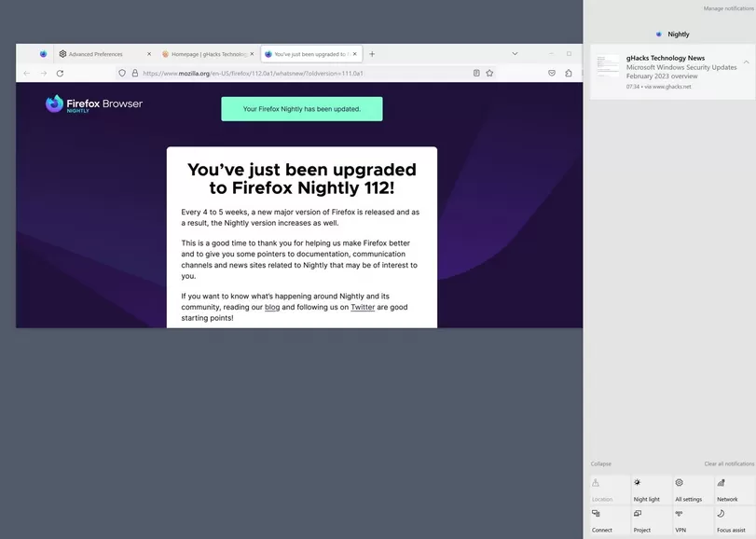Viewport: 756px width, 539px height.
Task: Collapse the quick actions panel
Action: click(x=600, y=463)
